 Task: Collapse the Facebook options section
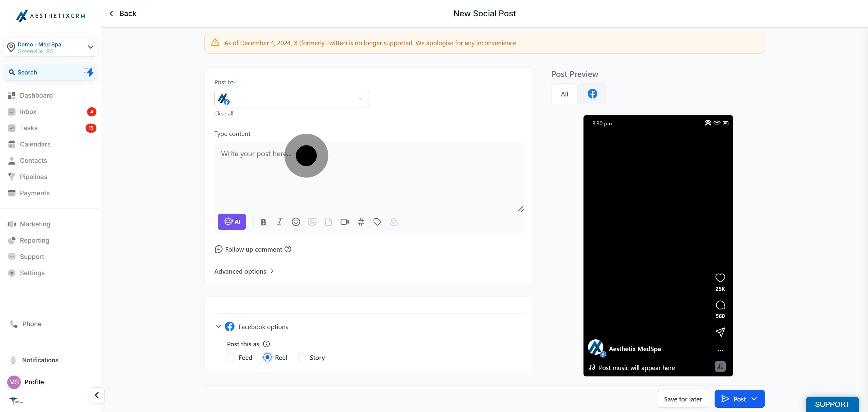point(218,327)
